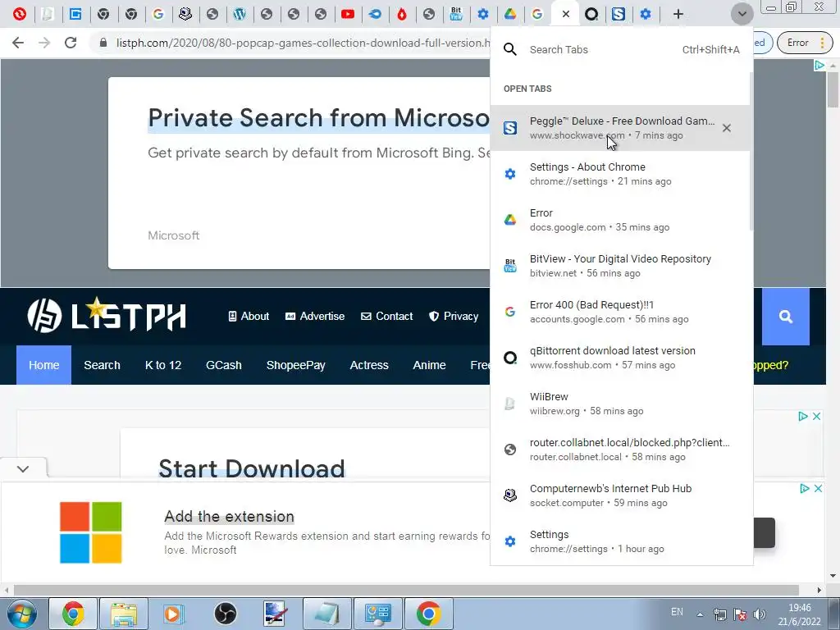The image size is (840, 630).
Task: Select the Home navigation item
Action: point(44,365)
